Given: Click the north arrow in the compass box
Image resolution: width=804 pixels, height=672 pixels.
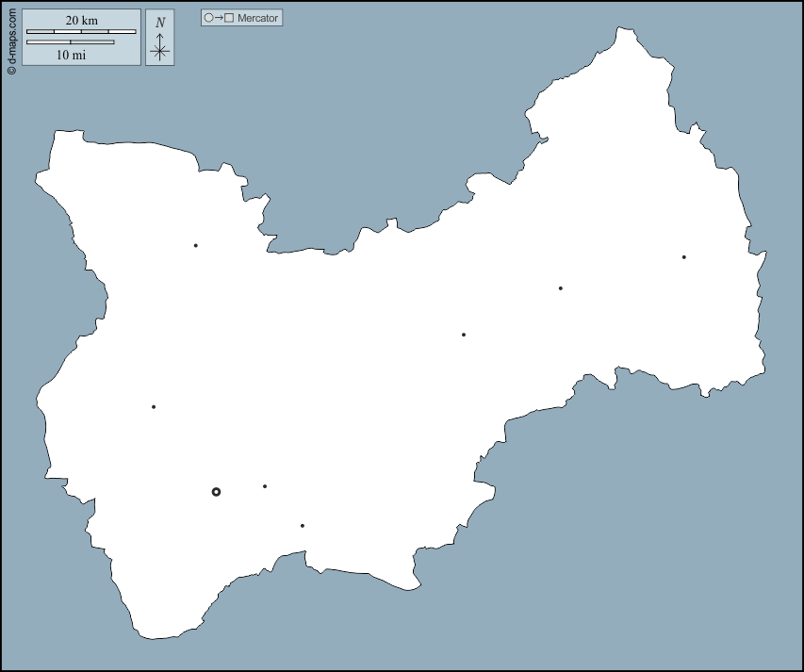Looking at the screenshot, I should (x=160, y=37).
